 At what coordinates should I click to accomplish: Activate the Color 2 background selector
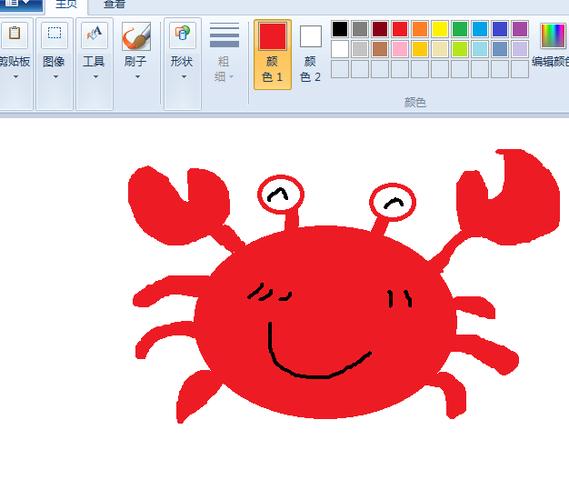point(310,54)
